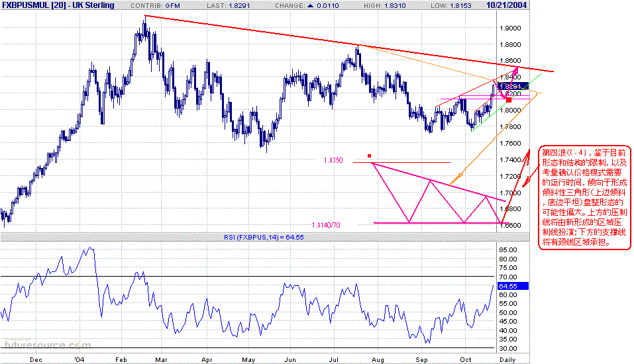Click the up triangle next to CHANGE
634x364 pixels.
coord(311,6)
